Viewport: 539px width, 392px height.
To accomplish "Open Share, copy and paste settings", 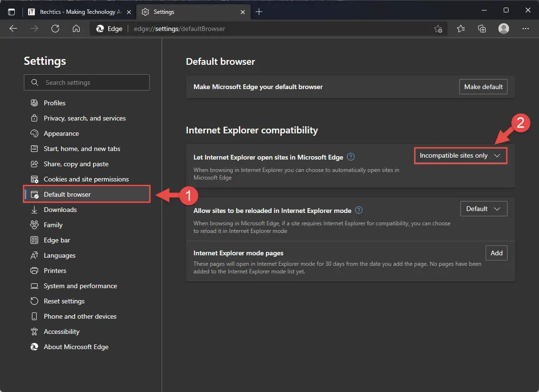I will coord(76,164).
